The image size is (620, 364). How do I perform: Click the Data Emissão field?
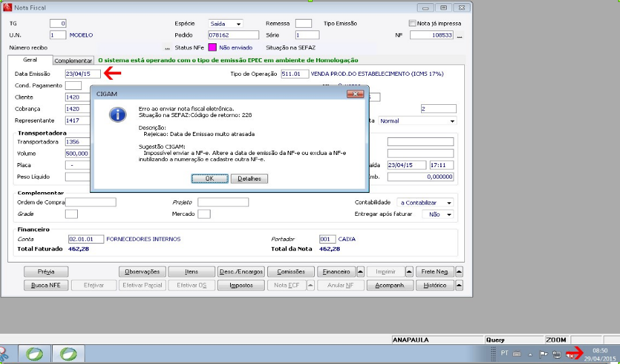[x=83, y=74]
